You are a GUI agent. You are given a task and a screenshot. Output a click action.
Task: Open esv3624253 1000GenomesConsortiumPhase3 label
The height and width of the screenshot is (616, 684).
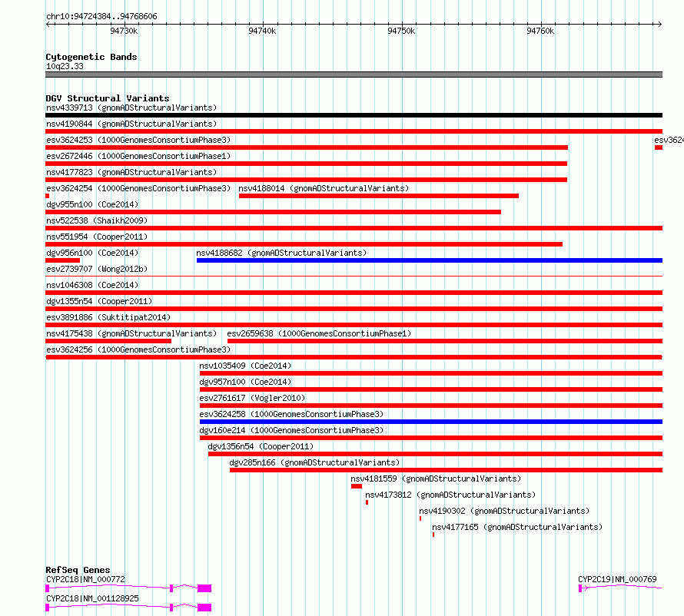click(x=138, y=140)
